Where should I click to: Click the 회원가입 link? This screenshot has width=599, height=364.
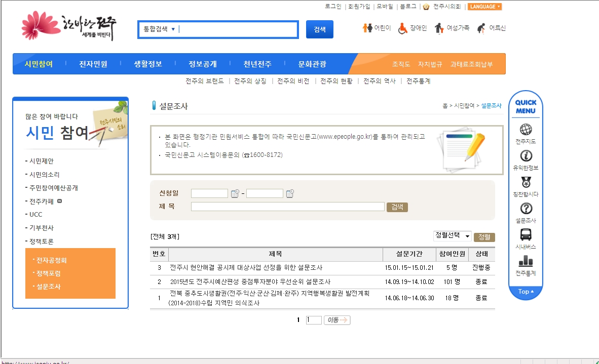click(359, 7)
